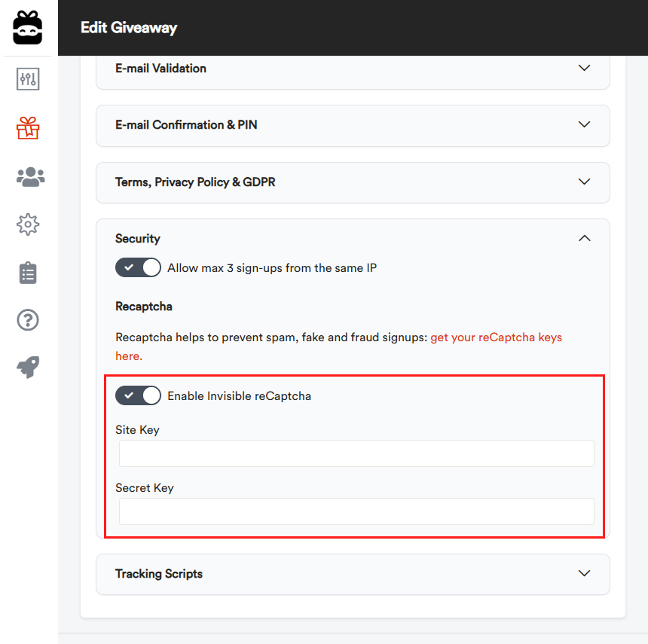Open the gift box app logo

[28, 27]
